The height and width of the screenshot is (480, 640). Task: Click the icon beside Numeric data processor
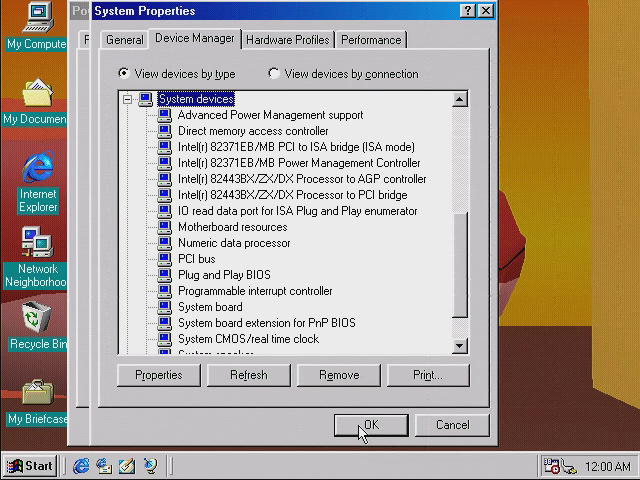click(x=164, y=243)
